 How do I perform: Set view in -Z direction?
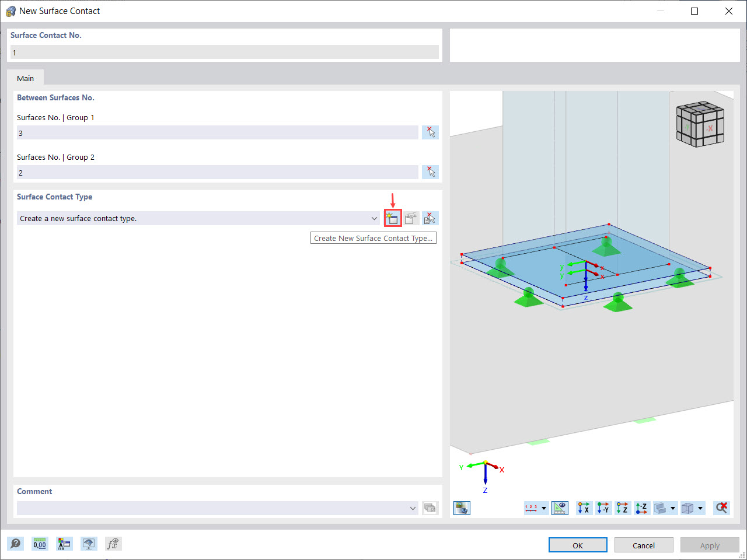(x=642, y=508)
